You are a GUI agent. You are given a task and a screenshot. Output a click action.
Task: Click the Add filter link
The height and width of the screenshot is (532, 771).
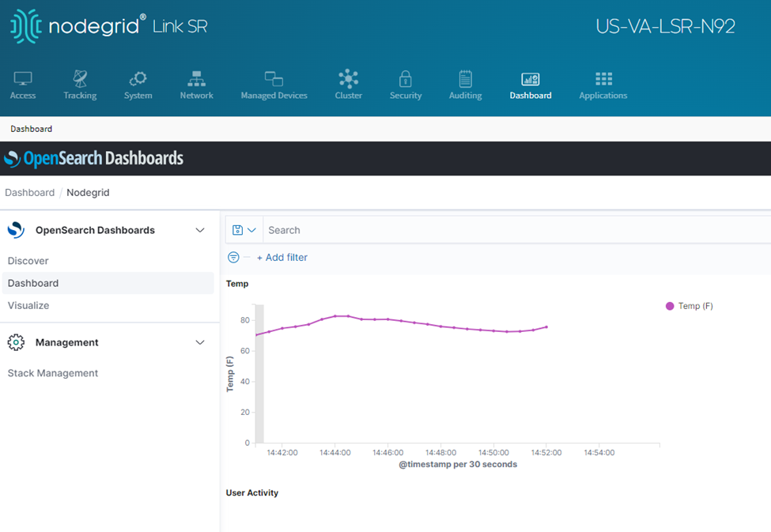pos(282,257)
